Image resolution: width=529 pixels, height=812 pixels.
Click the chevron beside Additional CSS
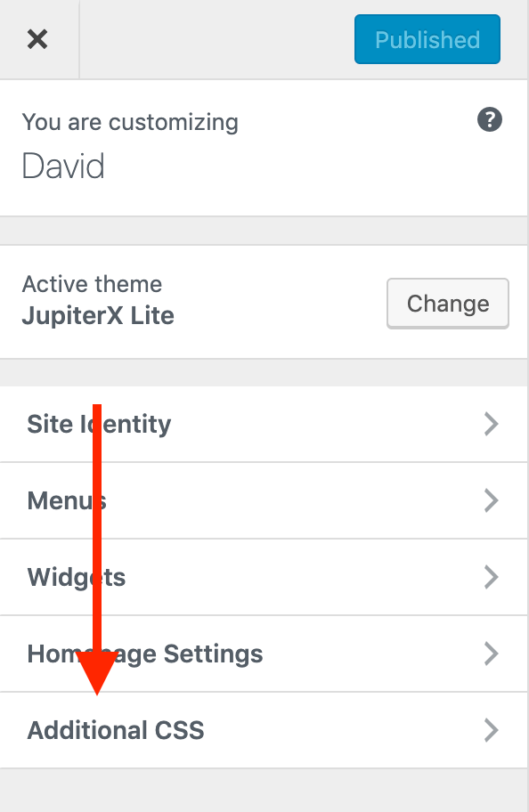pos(491,730)
